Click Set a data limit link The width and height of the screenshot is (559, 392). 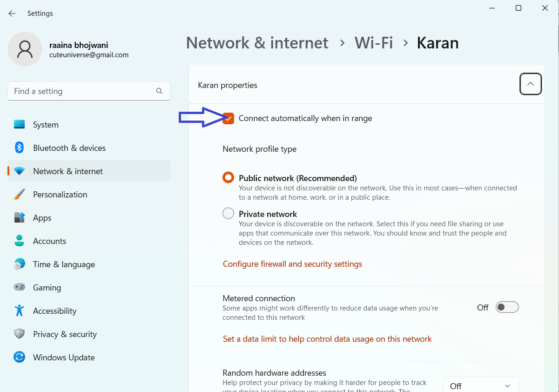coord(327,339)
